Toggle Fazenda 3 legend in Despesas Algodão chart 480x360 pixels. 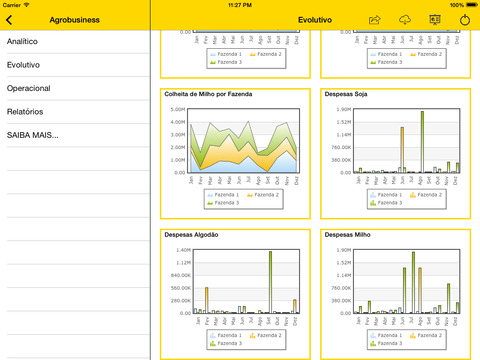(226, 343)
